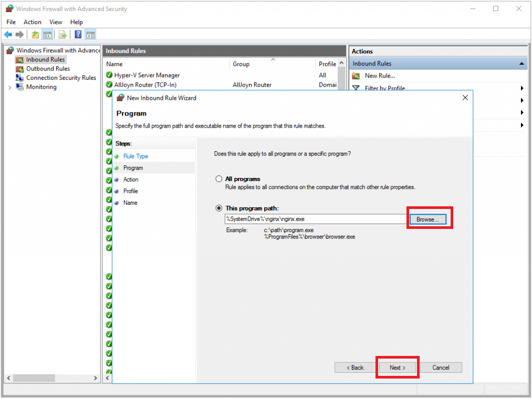Click into the program path text field
Image resolution: width=532 pixels, height=399 pixels.
pyautogui.click(x=316, y=219)
